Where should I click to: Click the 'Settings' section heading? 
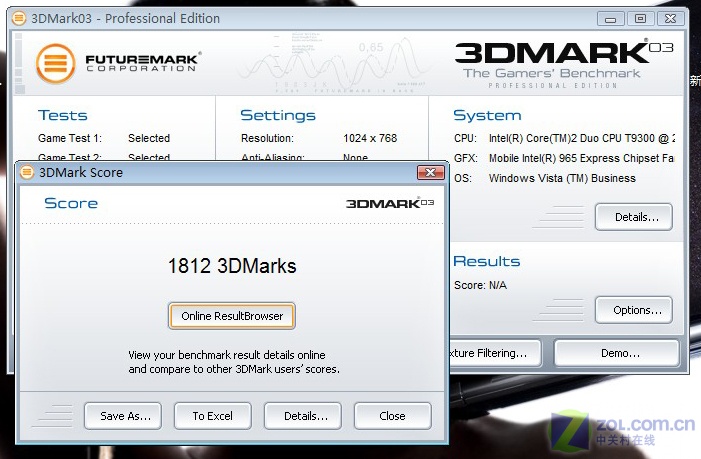[x=278, y=115]
